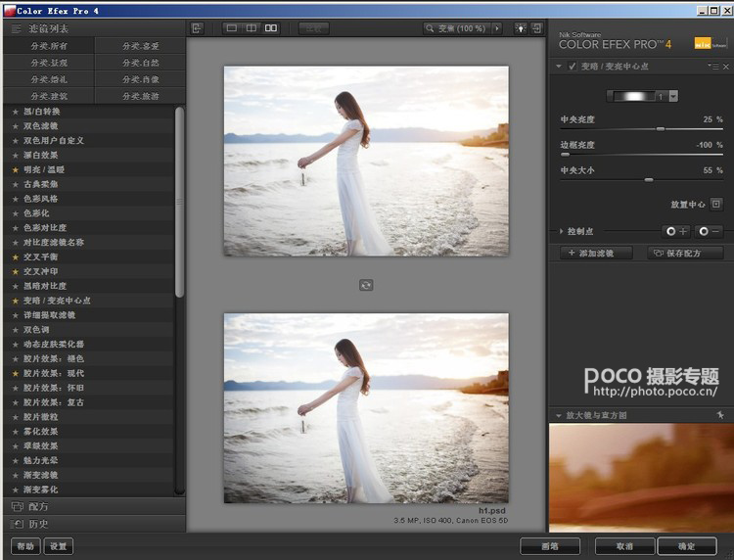Click the 中央亮度 slider handle
This screenshot has height=560, width=734.
pyautogui.click(x=661, y=129)
